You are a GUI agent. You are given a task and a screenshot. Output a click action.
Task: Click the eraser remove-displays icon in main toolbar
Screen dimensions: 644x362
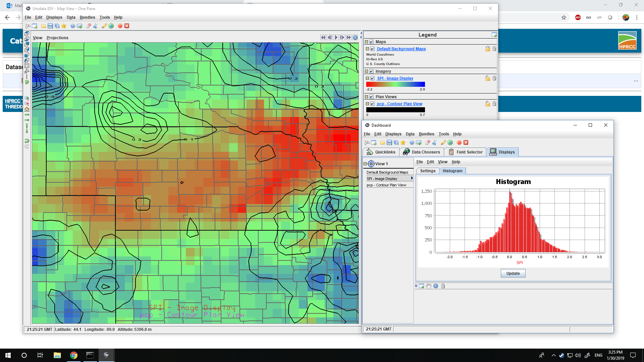tap(89, 26)
